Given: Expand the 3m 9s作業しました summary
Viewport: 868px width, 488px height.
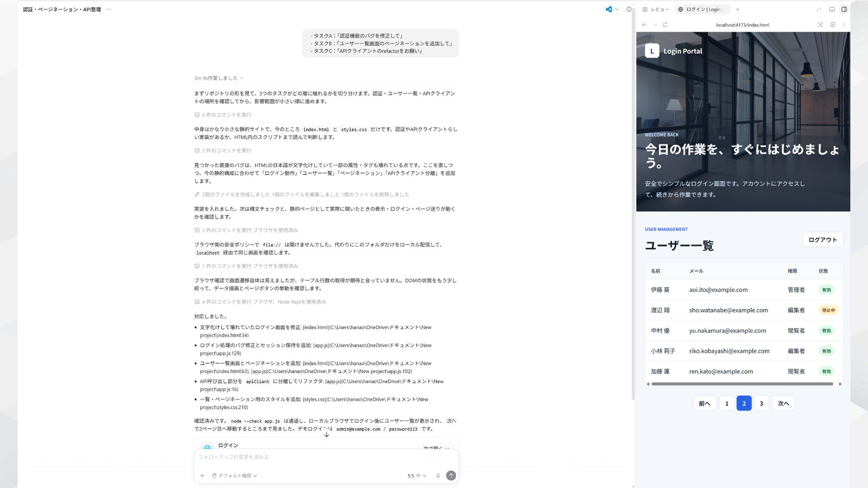Looking at the screenshot, I should [219, 78].
